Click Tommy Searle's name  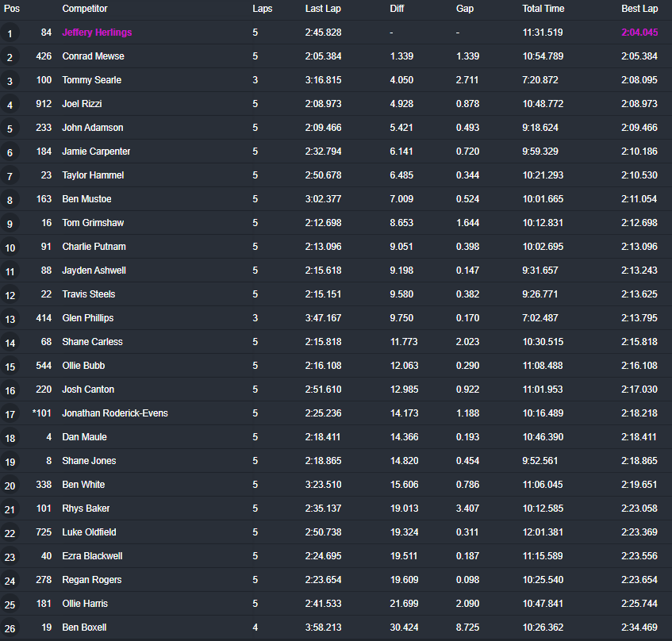point(91,80)
